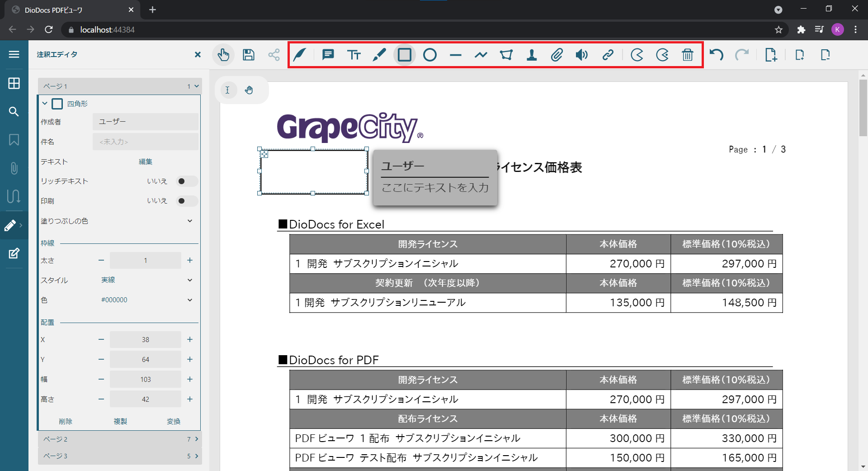Decrease the 太さ value with minus
This screenshot has width=868, height=471.
101,260
